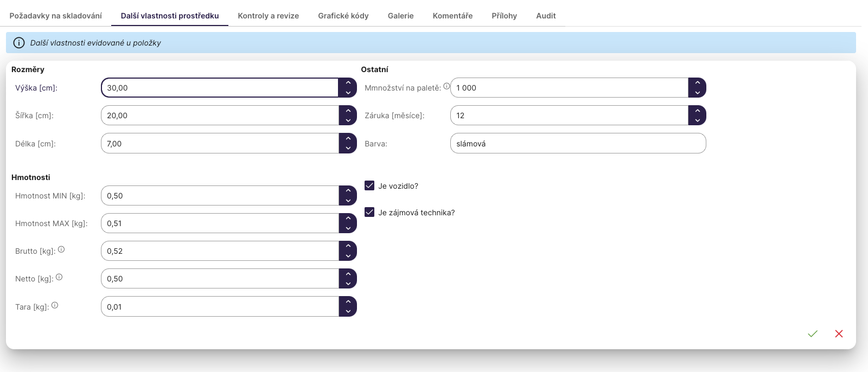Click info icon next to Tara [kg]

55,305
